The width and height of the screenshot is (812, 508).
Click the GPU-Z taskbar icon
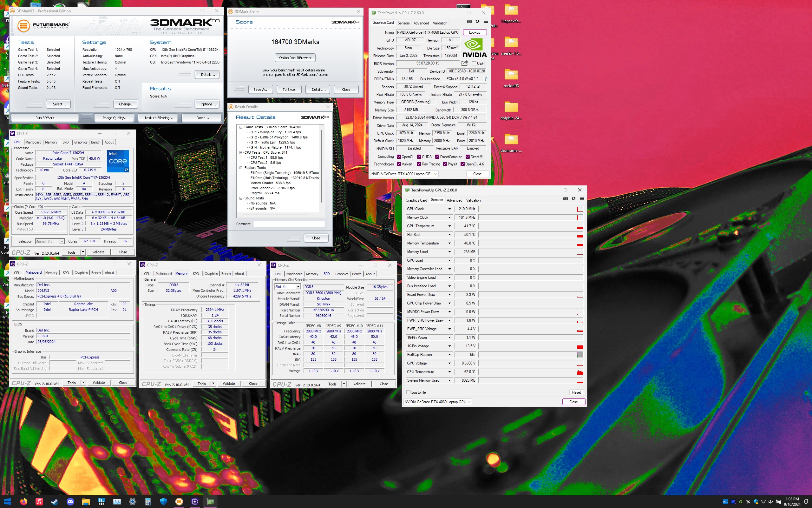click(x=210, y=502)
